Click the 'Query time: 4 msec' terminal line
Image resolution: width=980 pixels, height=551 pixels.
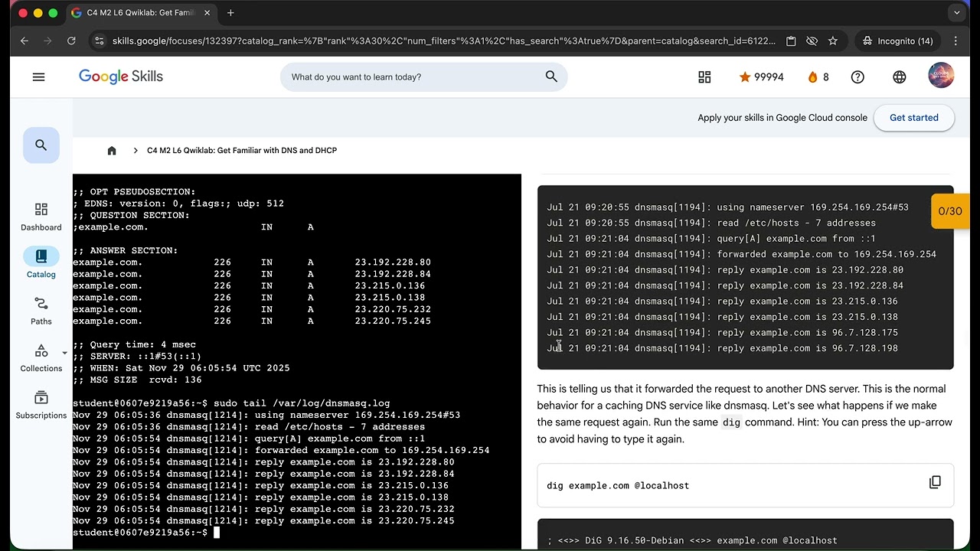point(135,344)
